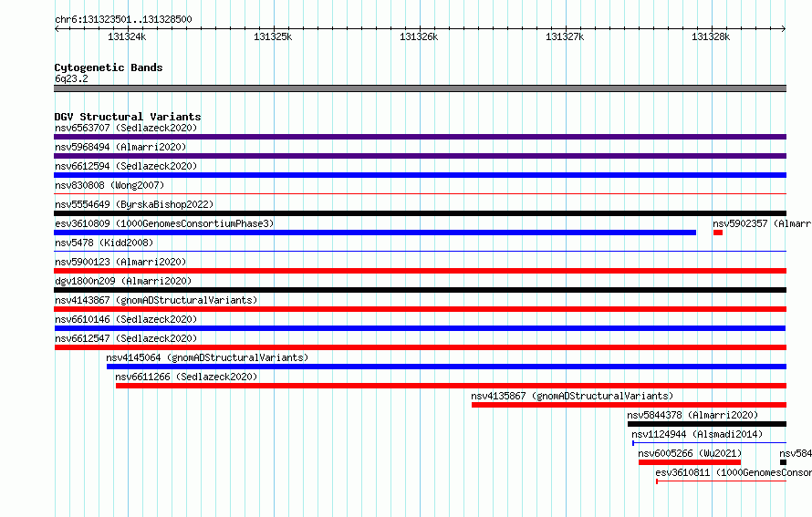Select the nsv6005266 red variant bar
The width and height of the screenshot is (812, 517).
[690, 462]
